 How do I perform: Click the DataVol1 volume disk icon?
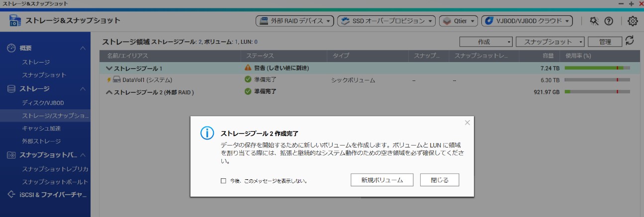pyautogui.click(x=117, y=79)
